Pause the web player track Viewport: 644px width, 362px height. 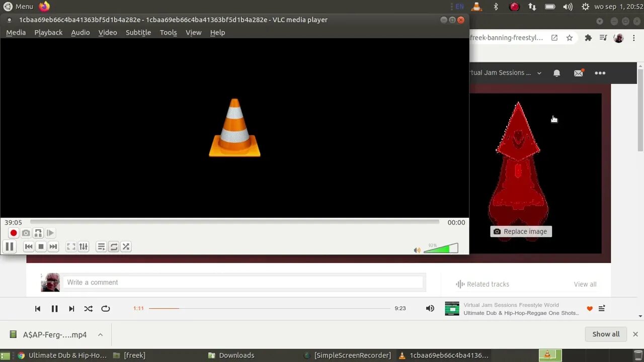click(x=54, y=309)
